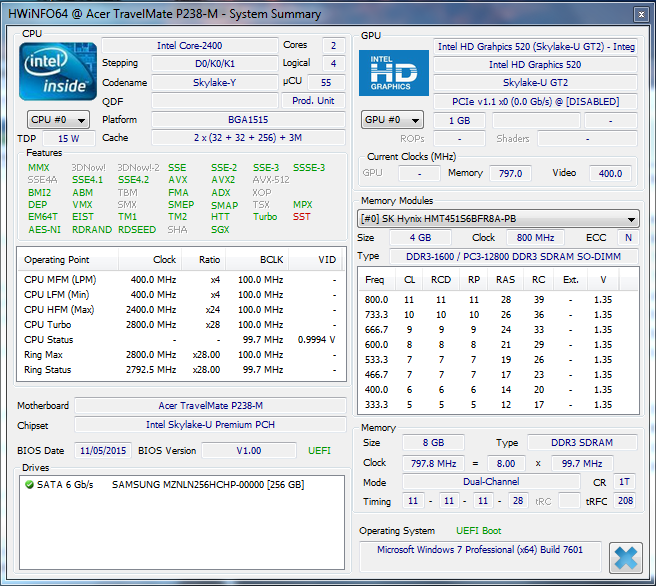Click the CR 1T value field
This screenshot has height=586, width=656.
pyautogui.click(x=625, y=482)
